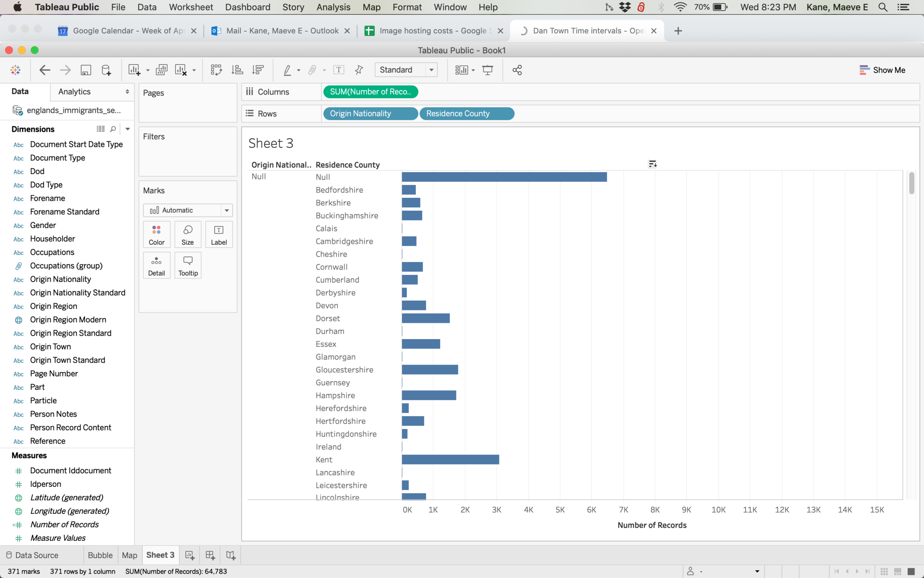Viewport: 924px width, 578px height.
Task: Open the Share icon in the toolbar
Action: 517,70
